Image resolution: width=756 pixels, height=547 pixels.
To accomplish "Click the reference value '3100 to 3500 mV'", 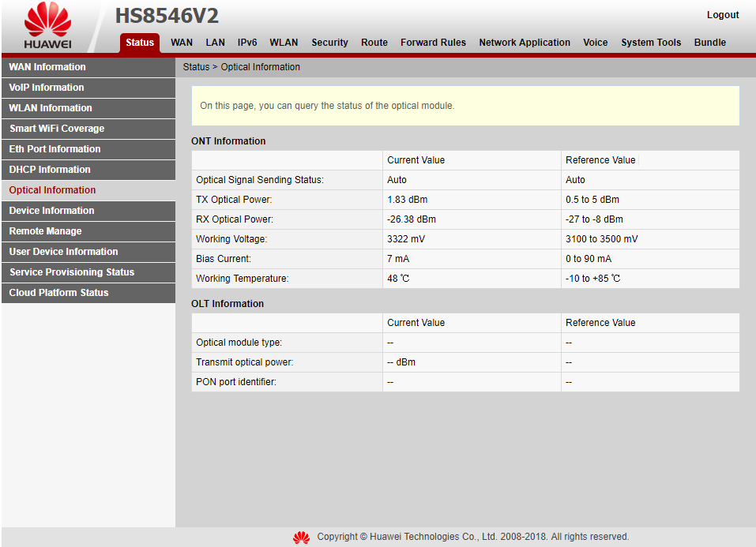I will (601, 239).
